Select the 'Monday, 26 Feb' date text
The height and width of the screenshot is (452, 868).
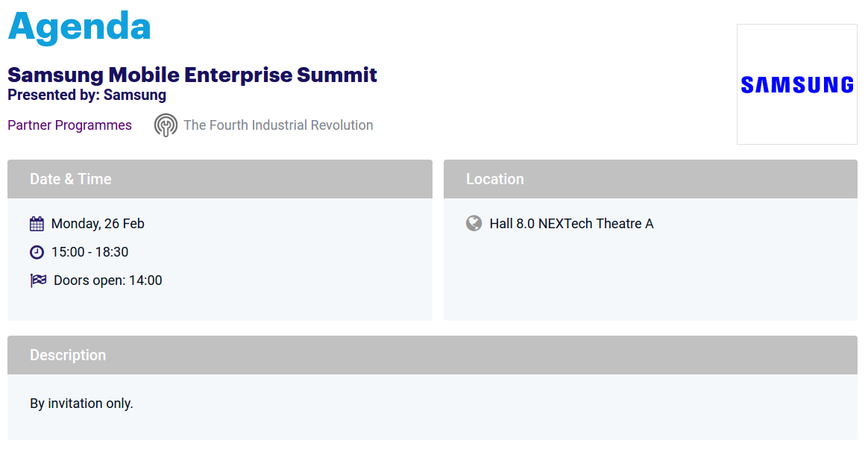point(98,224)
